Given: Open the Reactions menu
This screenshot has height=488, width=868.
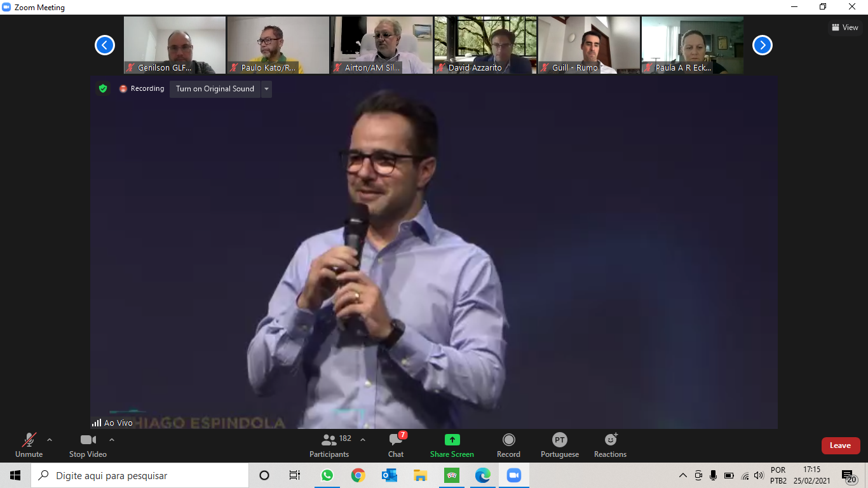Looking at the screenshot, I should pos(610,445).
